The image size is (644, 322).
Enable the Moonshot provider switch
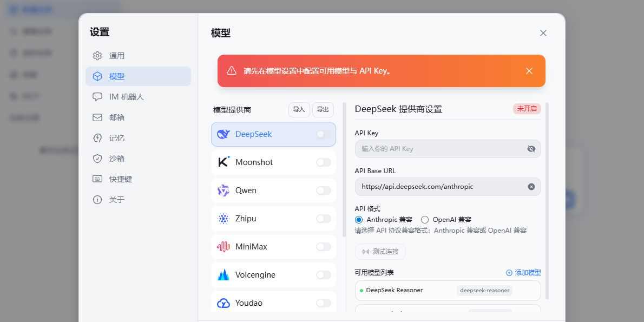[323, 162]
